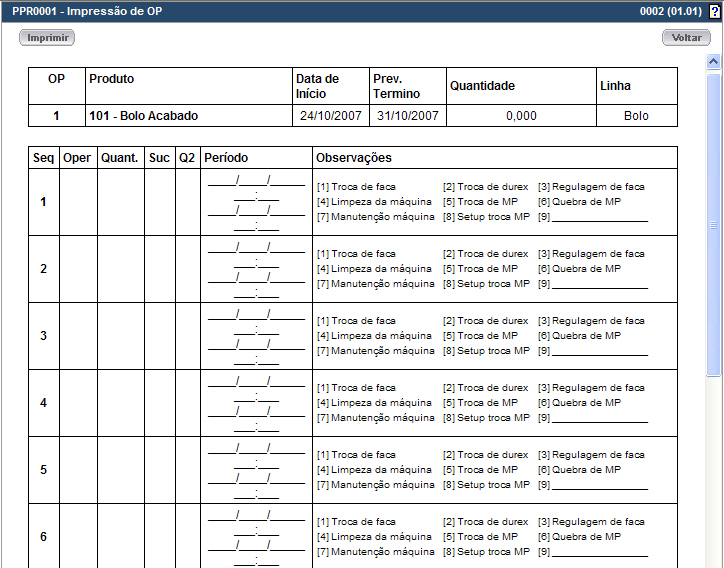Click the Observações column header

[353, 158]
